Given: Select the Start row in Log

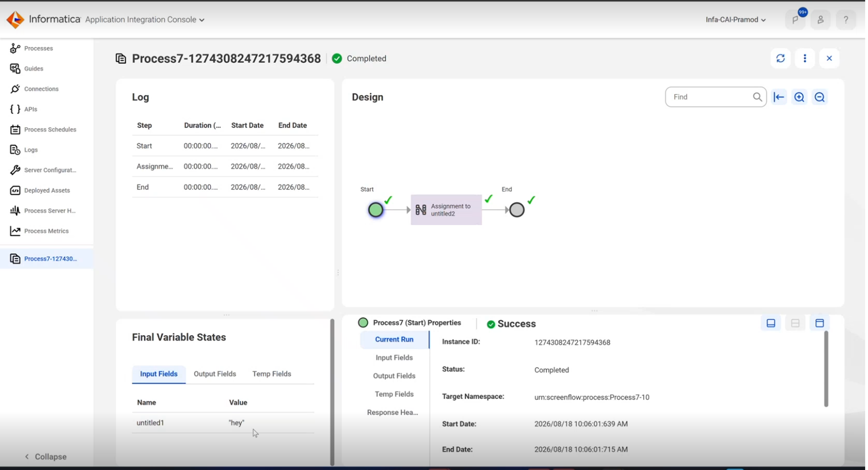Looking at the screenshot, I should (225, 146).
